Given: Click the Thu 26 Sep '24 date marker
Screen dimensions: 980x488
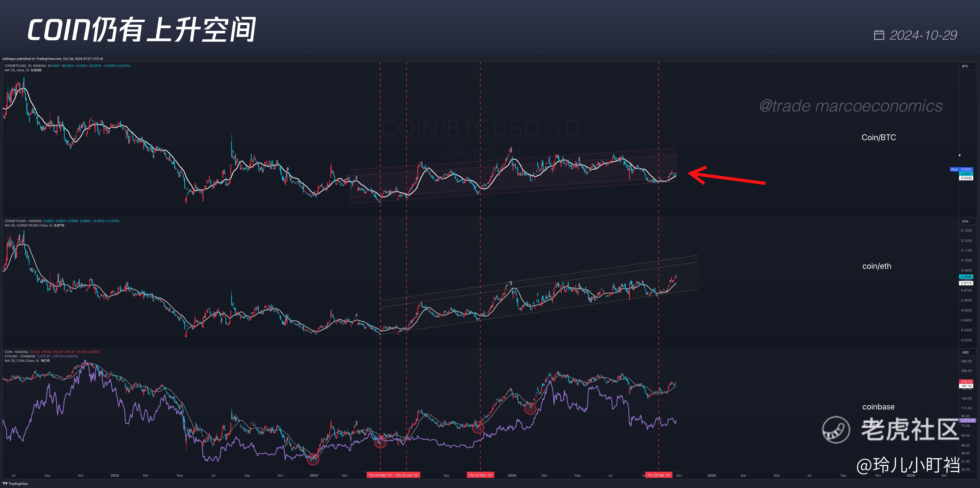Looking at the screenshot, I should coord(658,475).
